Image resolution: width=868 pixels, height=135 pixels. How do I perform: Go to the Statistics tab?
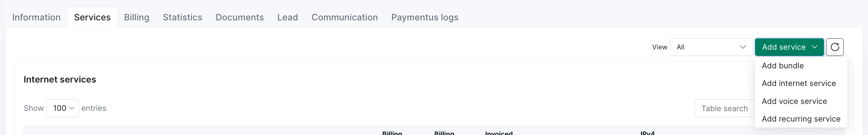click(x=182, y=17)
